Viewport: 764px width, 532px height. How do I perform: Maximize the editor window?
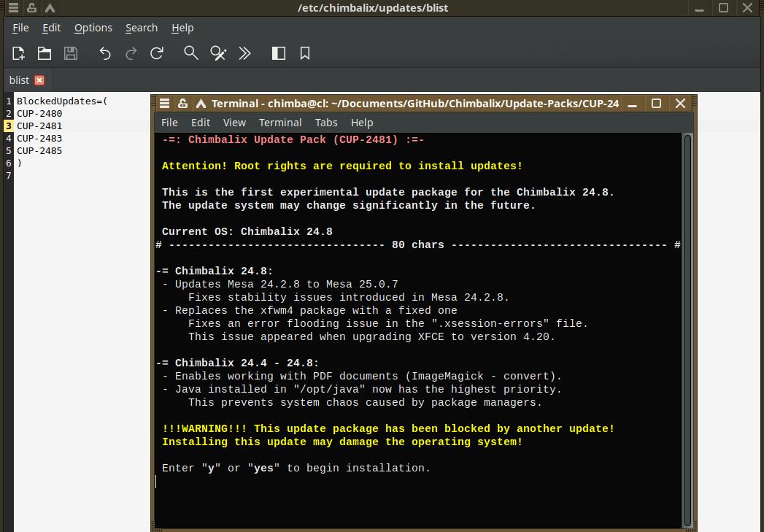click(724, 8)
